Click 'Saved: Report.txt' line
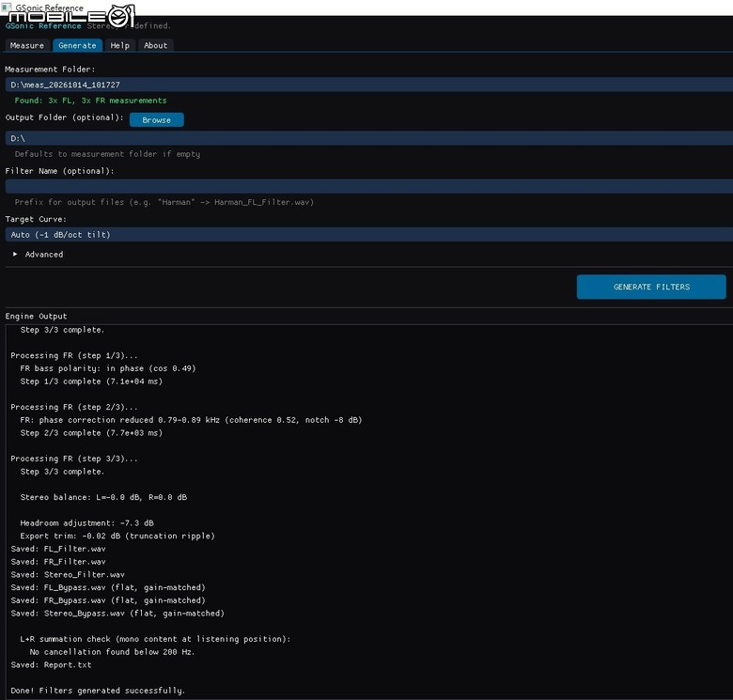This screenshot has width=733, height=700. 52,665
